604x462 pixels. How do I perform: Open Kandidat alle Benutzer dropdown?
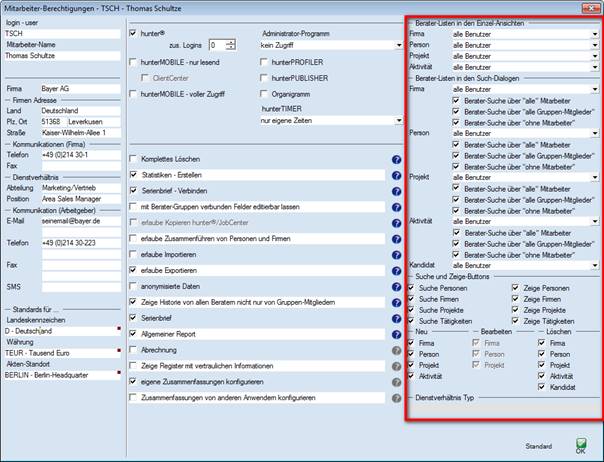point(594,265)
